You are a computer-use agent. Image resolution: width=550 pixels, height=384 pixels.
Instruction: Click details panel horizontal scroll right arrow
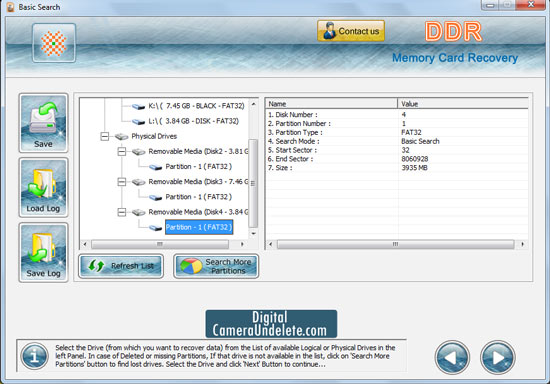(523, 244)
